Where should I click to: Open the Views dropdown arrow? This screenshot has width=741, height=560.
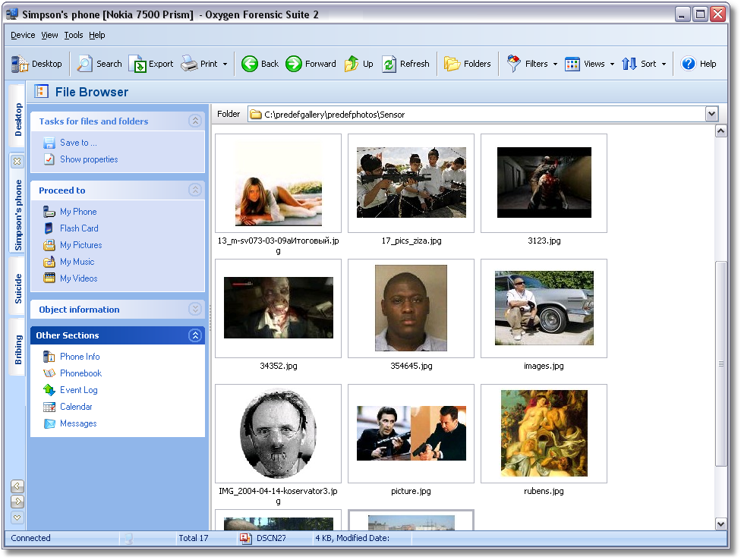coord(612,64)
